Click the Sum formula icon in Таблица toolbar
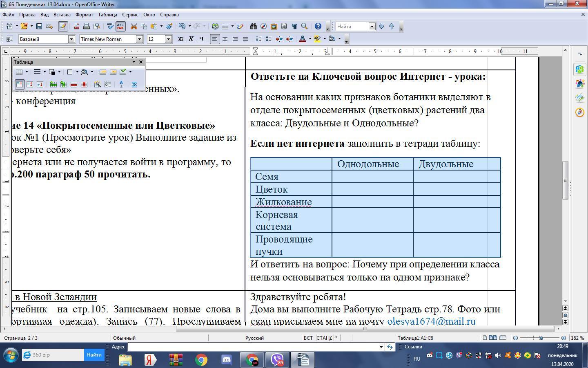Screen dimensions: 588x368 pyautogui.click(x=134, y=84)
